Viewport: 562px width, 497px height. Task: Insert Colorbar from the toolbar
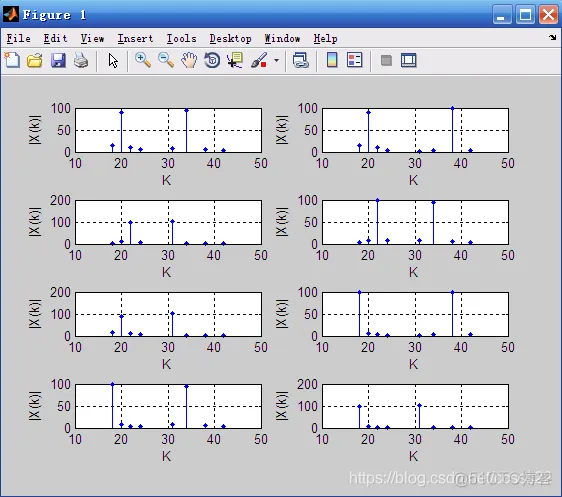pyautogui.click(x=332, y=60)
